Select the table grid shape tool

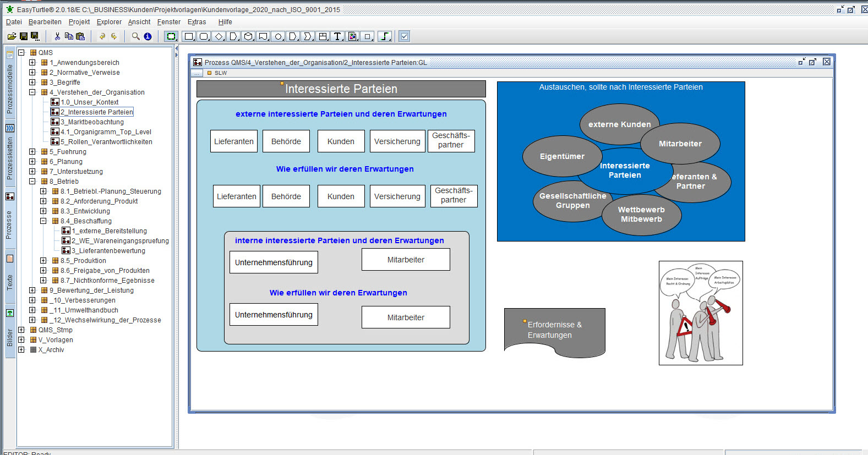(x=323, y=36)
